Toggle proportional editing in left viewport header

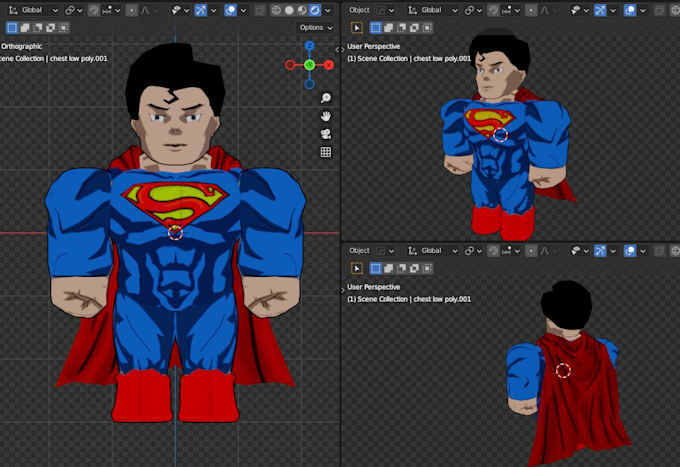coord(132,10)
